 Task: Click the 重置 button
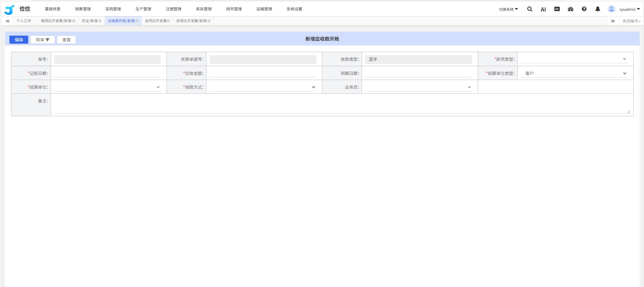pos(66,40)
